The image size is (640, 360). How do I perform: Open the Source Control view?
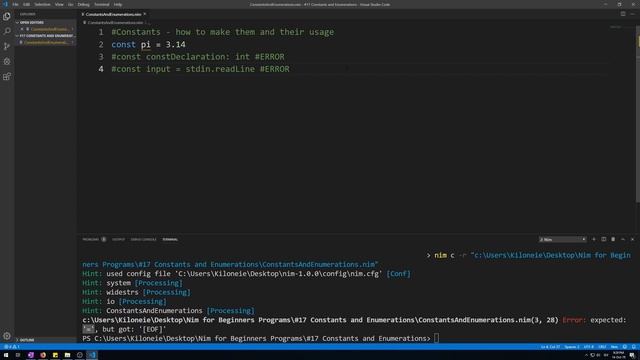7,46
